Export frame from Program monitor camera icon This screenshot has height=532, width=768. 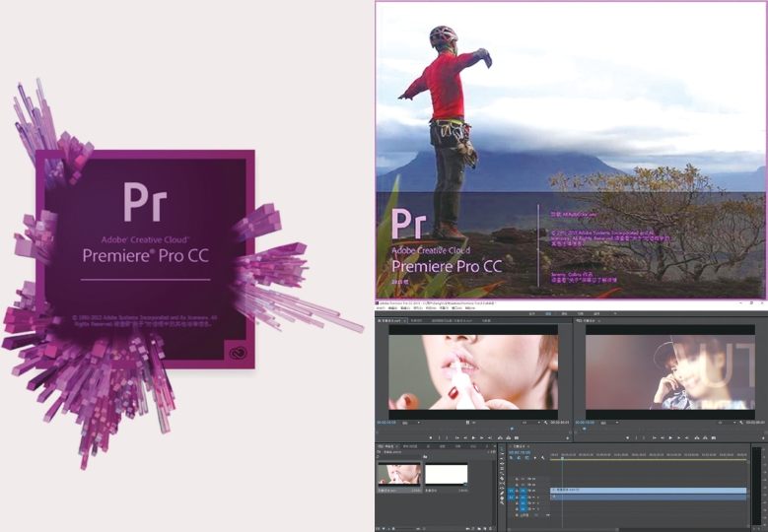pyautogui.click(x=714, y=438)
